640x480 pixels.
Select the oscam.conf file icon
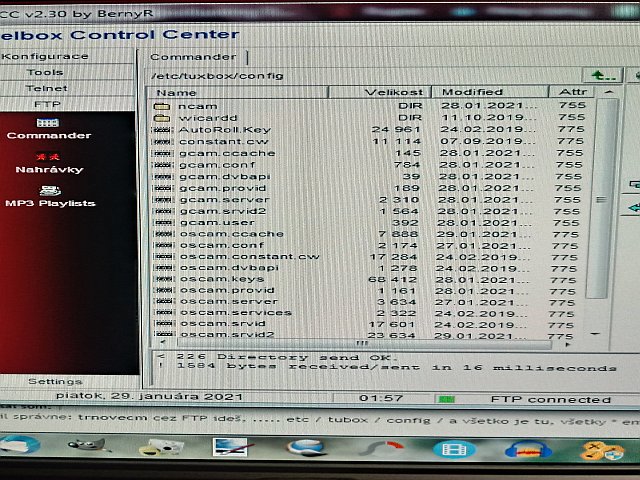pos(164,245)
